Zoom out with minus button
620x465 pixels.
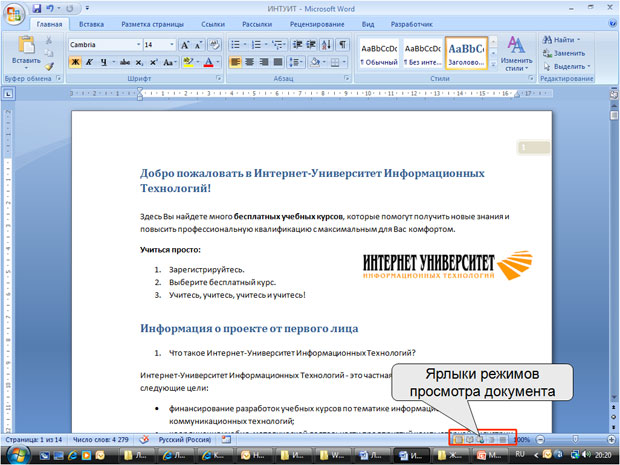coord(540,439)
